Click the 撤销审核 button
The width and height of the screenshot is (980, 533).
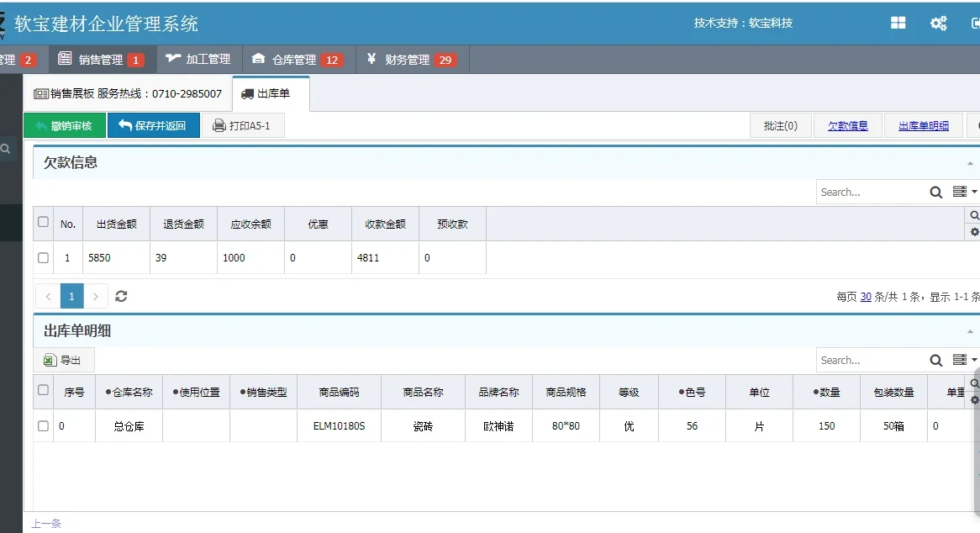(x=66, y=124)
